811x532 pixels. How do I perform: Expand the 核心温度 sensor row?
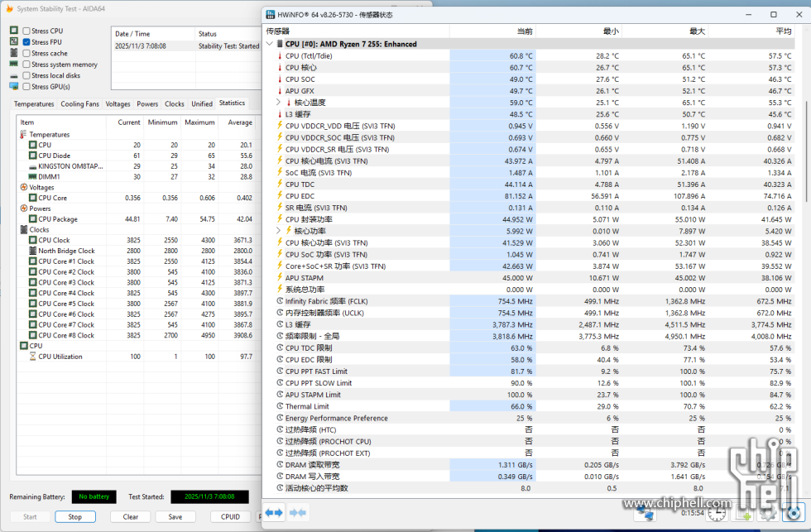pyautogui.click(x=279, y=103)
